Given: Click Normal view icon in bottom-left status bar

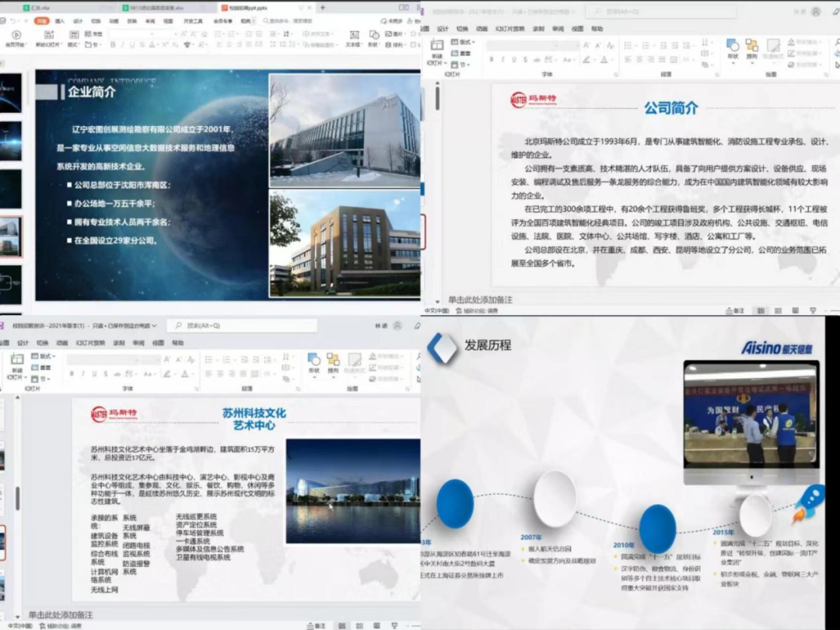Looking at the screenshot, I should [x=341, y=625].
